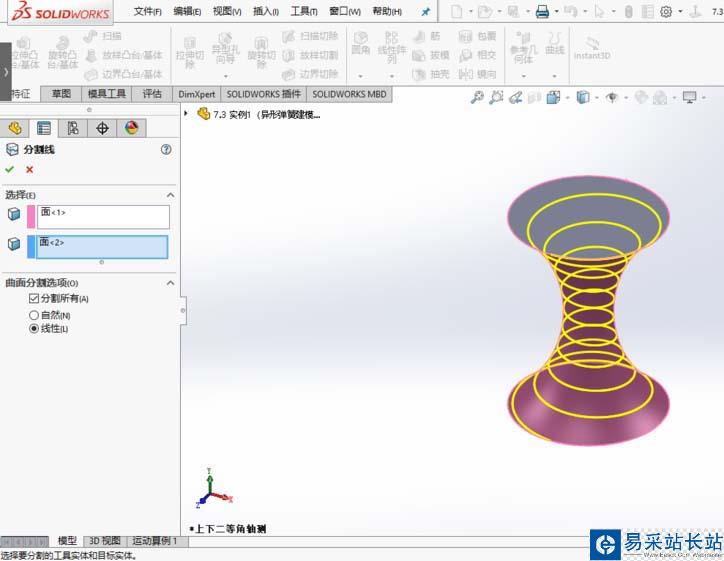Open the 编辑 menu

(x=187, y=11)
